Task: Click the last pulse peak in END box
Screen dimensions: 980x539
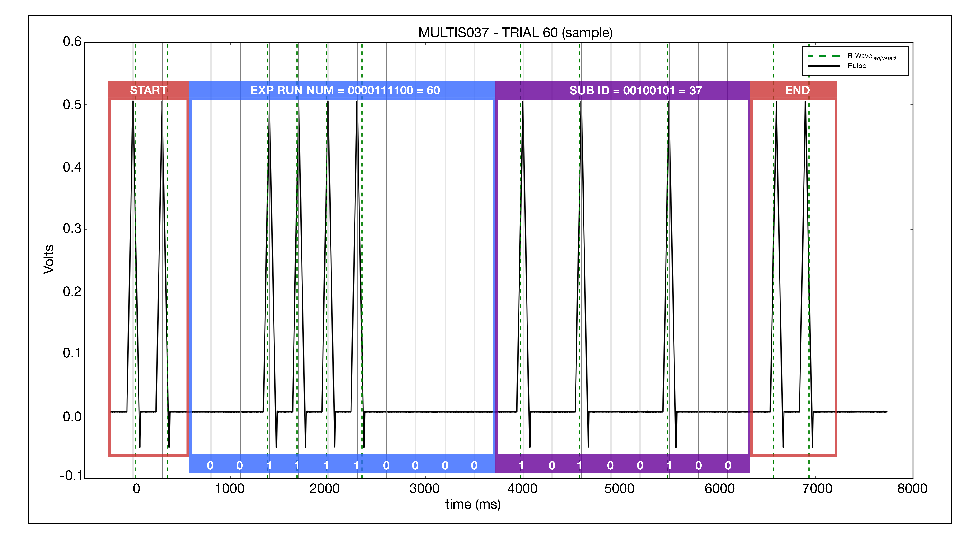Action: coord(805,102)
